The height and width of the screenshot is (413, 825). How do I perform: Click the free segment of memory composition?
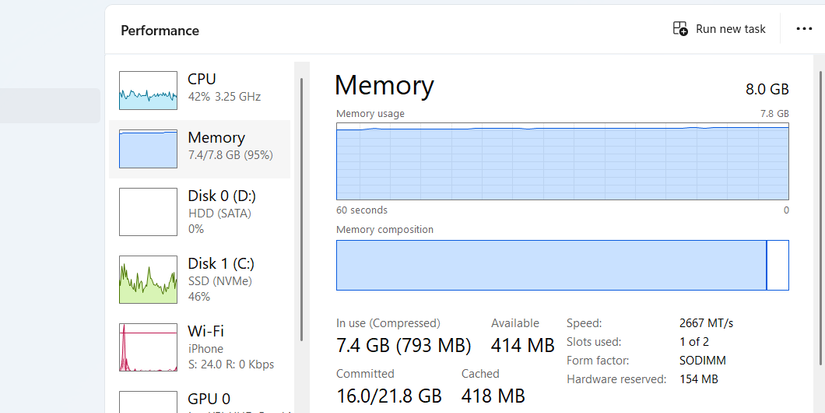click(x=777, y=265)
